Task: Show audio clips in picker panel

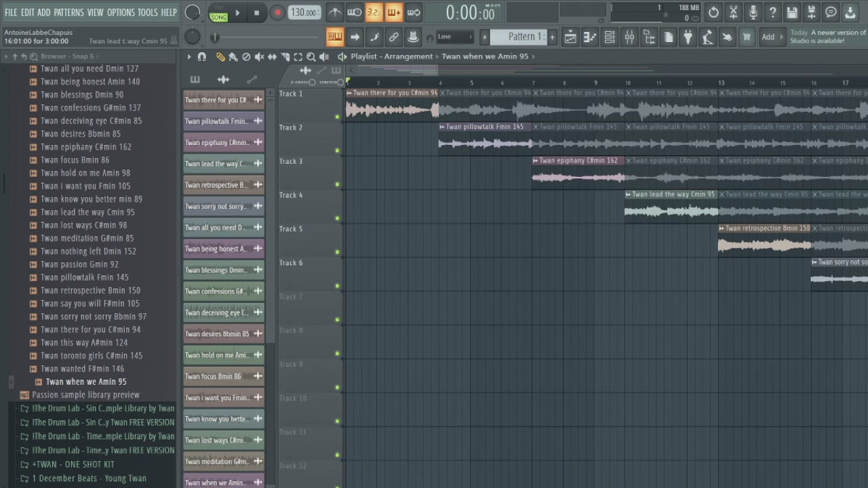Action: [223, 80]
